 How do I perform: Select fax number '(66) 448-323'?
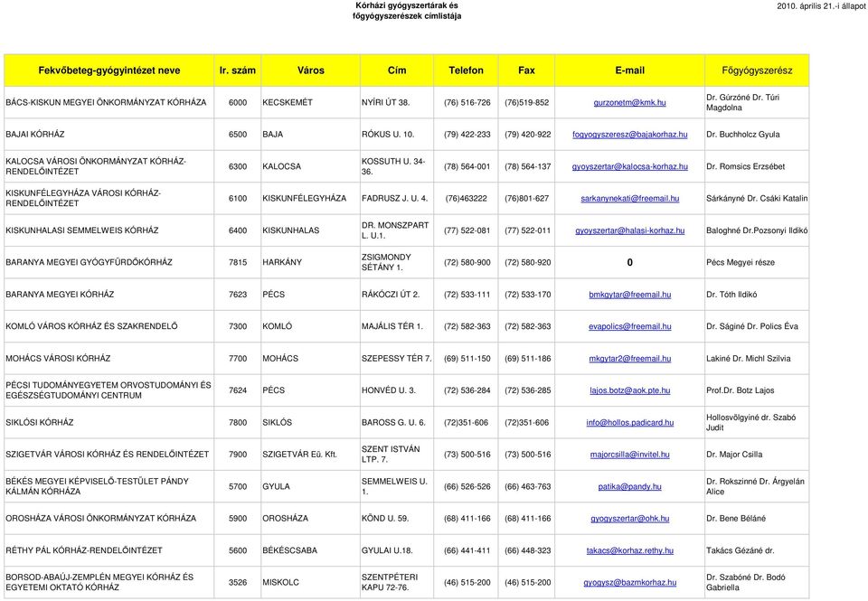point(527,550)
